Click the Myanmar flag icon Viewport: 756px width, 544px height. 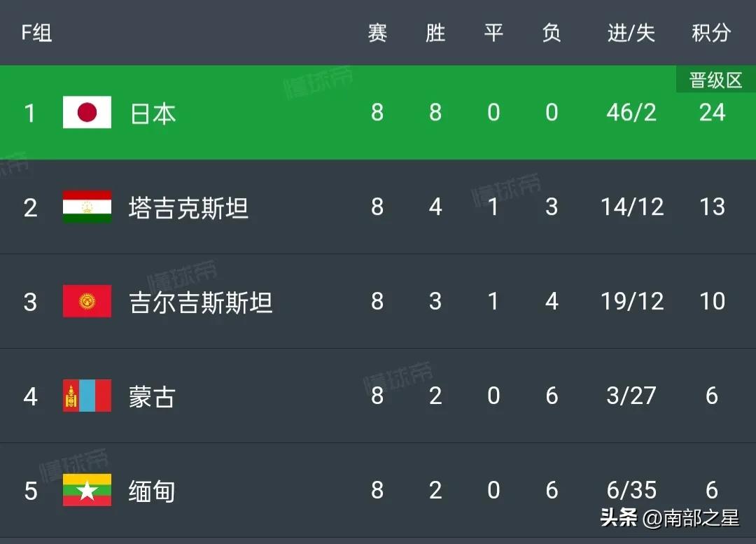[87, 490]
